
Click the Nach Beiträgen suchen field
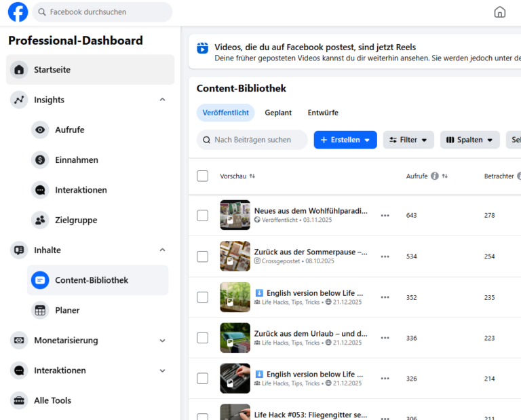252,140
